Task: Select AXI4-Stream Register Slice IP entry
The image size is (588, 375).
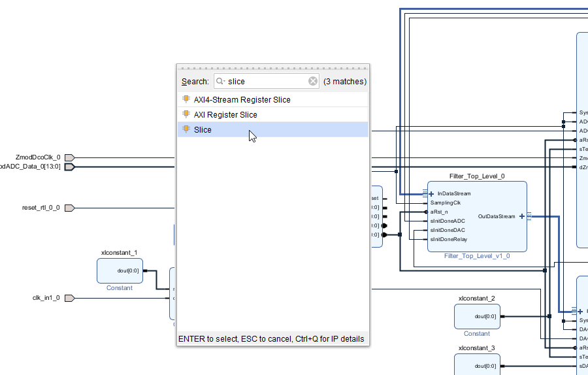Action: click(272, 99)
